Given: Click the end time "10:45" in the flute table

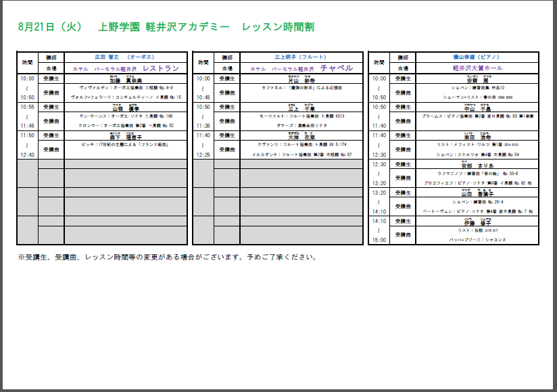Looking at the screenshot, I should click(203, 97).
